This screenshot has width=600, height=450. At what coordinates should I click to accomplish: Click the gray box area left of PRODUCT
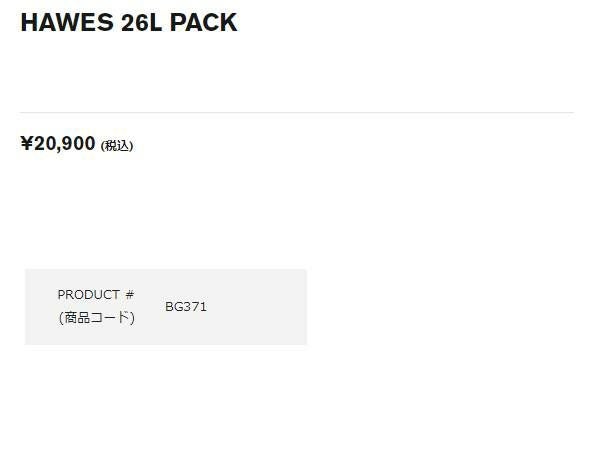coord(40,307)
